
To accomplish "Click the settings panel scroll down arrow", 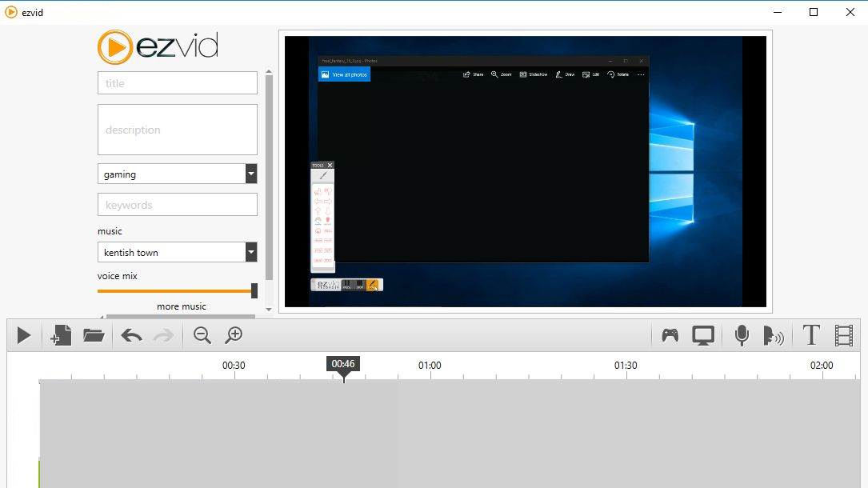I will (269, 310).
